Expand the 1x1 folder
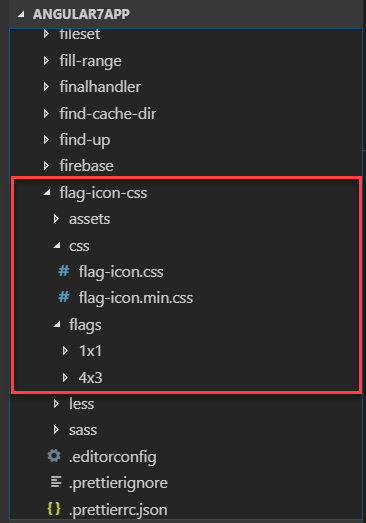This screenshot has width=366, height=523. [90, 351]
